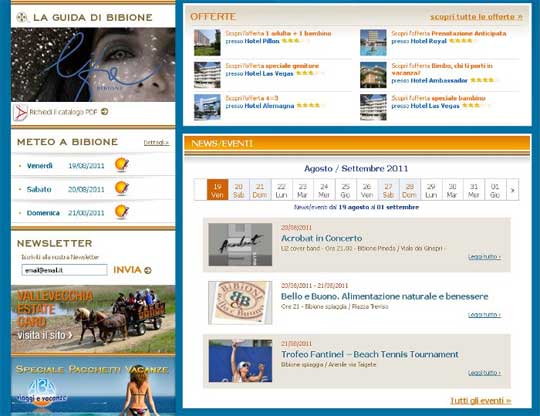The image size is (540, 416).
Task: Click the guide logo beside La Guida di Bibione
Action: 22,17
